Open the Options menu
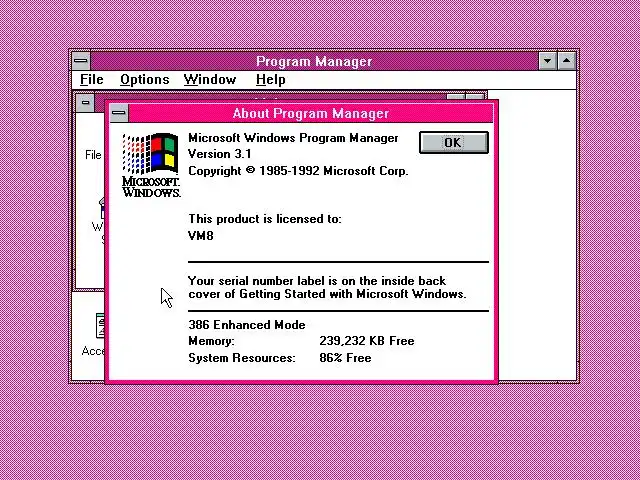The height and width of the screenshot is (480, 640). click(144, 80)
